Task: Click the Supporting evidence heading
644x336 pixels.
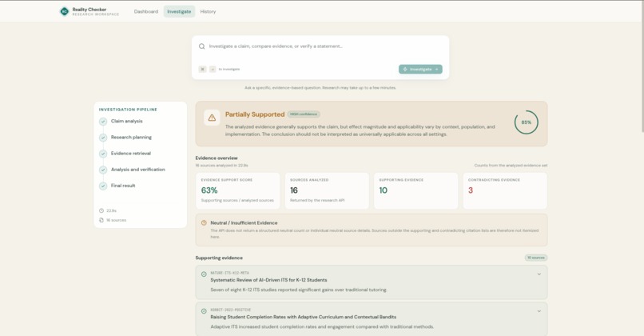Action: point(219,258)
